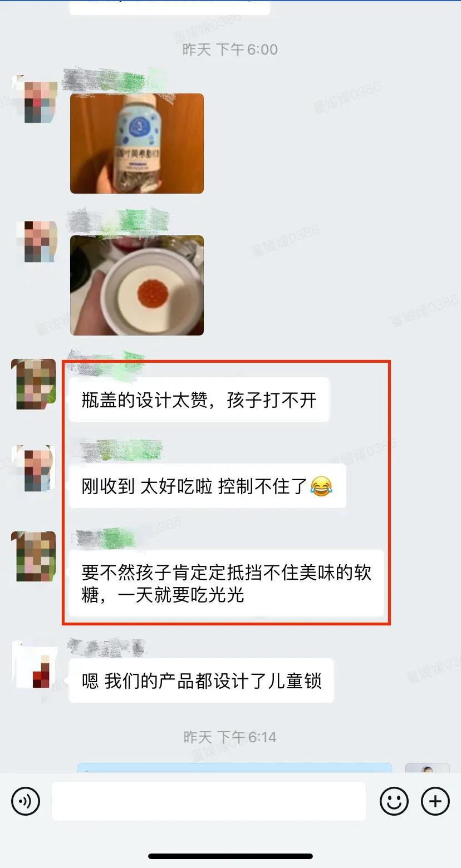Viewport: 461px width, 868px height.
Task: Tap avatar beside the bottle photo
Action: tap(34, 98)
